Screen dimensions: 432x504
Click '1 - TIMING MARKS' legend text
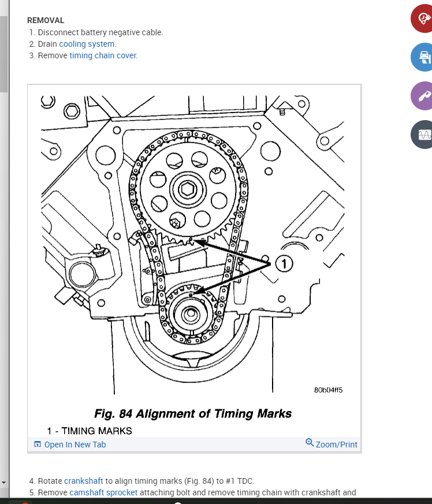pyautogui.click(x=90, y=431)
